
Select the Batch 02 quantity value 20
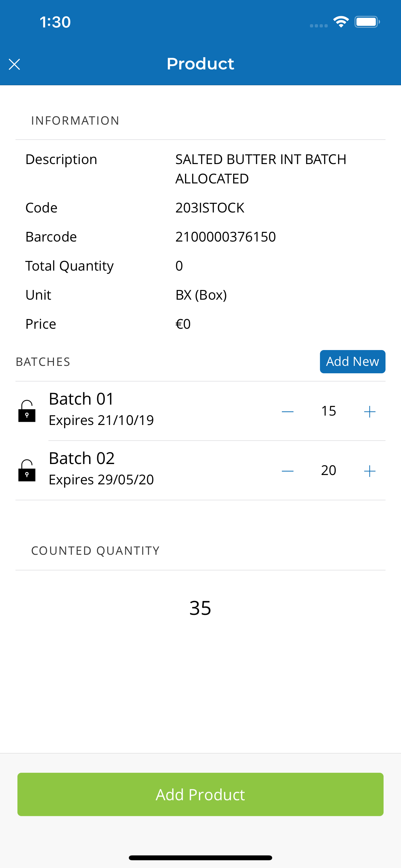[329, 470]
